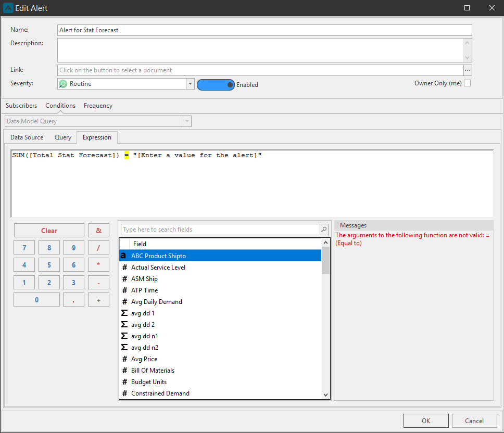Select the ABC Product Shipto field
Viewport: 504px width, 433px height.
point(220,256)
